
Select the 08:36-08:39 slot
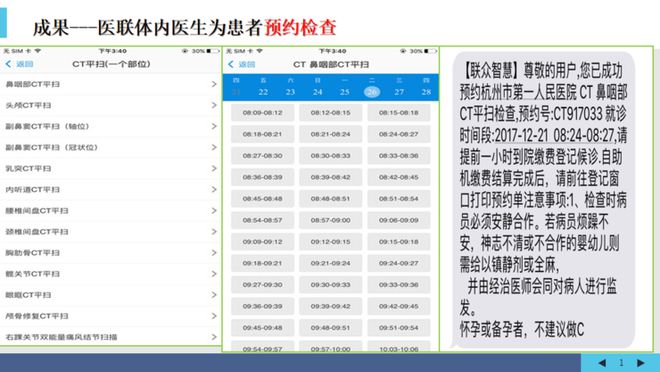click(263, 177)
